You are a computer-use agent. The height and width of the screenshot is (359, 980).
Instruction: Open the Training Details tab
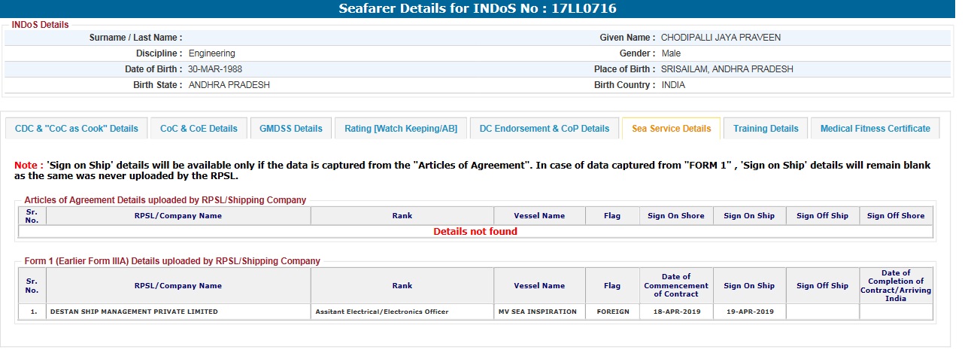pos(766,129)
